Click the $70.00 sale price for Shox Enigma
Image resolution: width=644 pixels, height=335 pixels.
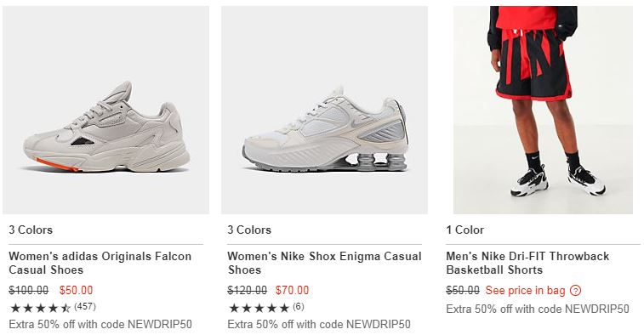[292, 290]
